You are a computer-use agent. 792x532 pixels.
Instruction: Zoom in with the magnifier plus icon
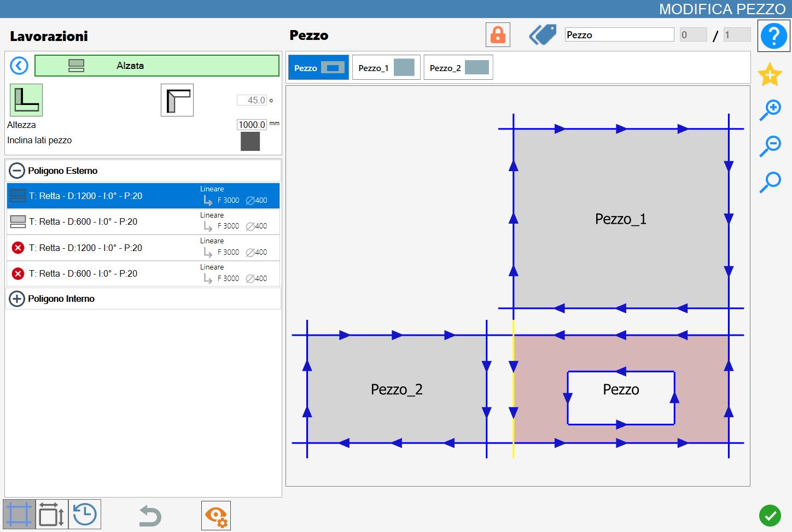click(x=770, y=110)
